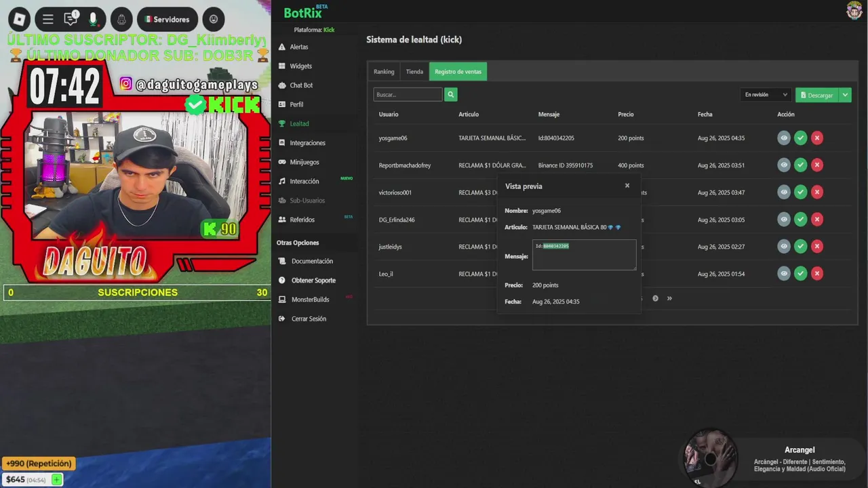Jump to last page with double arrow
868x488 pixels.
[x=669, y=298]
